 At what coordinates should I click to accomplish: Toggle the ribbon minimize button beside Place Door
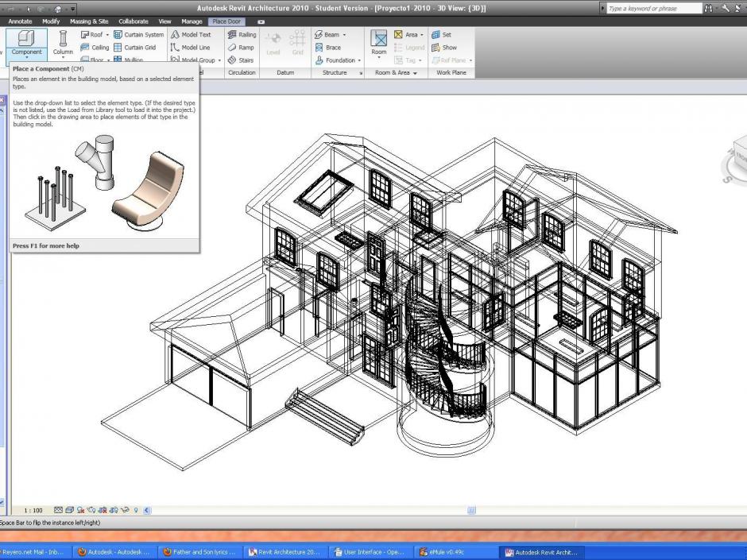click(261, 21)
